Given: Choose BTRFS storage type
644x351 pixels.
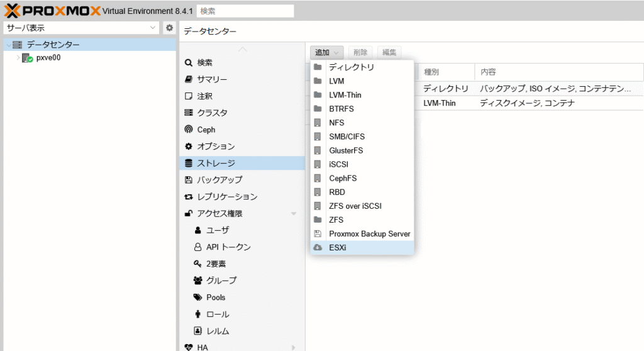Looking at the screenshot, I should (362, 109).
